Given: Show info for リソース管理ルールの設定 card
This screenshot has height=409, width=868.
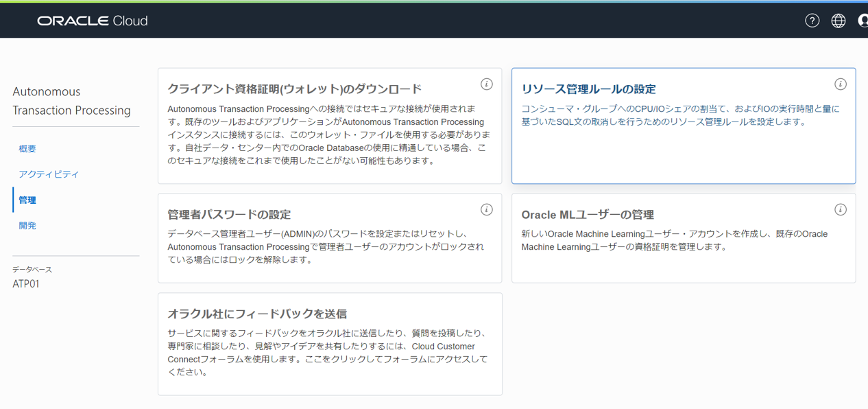Looking at the screenshot, I should [841, 84].
